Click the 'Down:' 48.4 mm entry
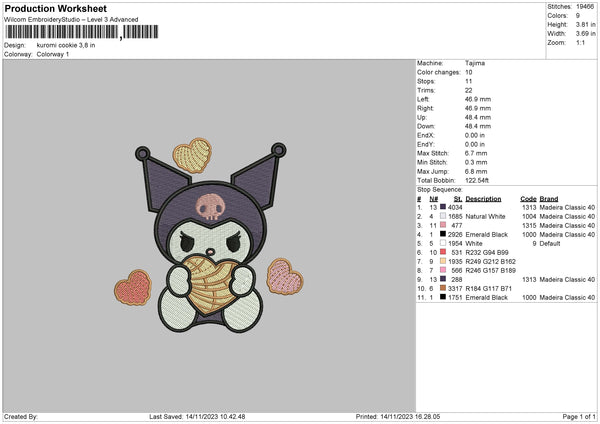600x424 pixels. click(454, 126)
